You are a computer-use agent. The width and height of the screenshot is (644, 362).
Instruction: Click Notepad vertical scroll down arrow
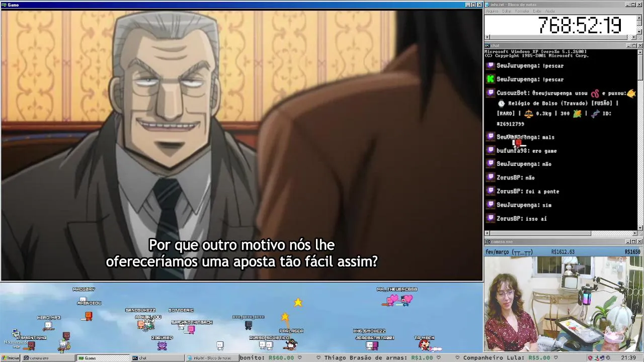coord(639,31)
